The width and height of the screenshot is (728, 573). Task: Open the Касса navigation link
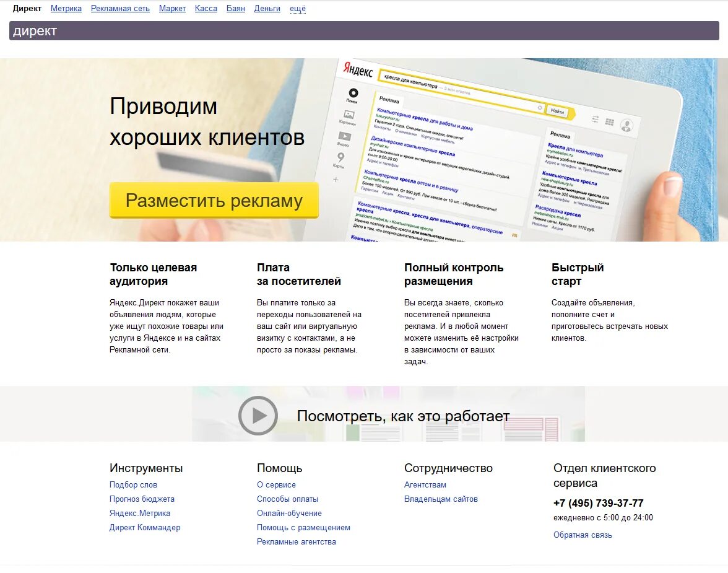coord(206,9)
